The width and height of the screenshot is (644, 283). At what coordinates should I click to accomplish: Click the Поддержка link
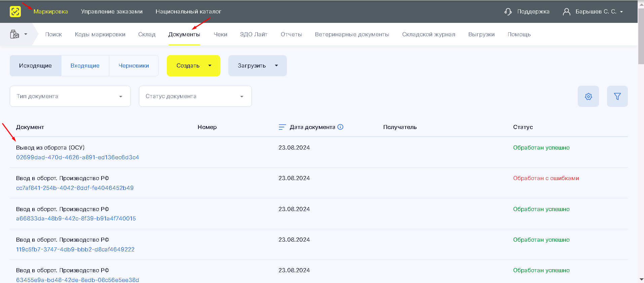(x=533, y=11)
